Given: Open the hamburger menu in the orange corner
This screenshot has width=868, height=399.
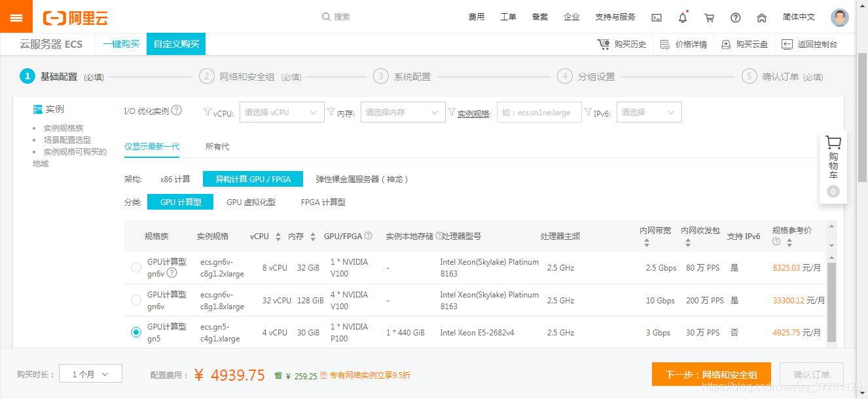Looking at the screenshot, I should point(16,17).
